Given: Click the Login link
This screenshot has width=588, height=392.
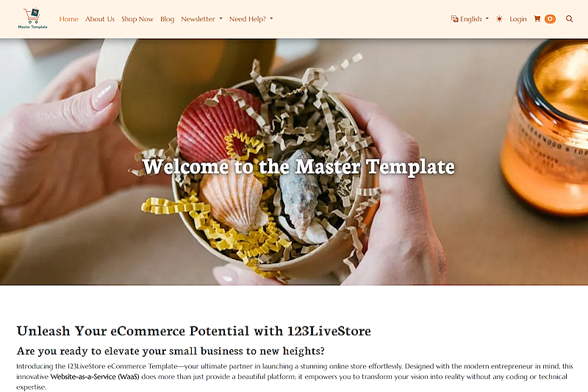Looking at the screenshot, I should (x=518, y=19).
